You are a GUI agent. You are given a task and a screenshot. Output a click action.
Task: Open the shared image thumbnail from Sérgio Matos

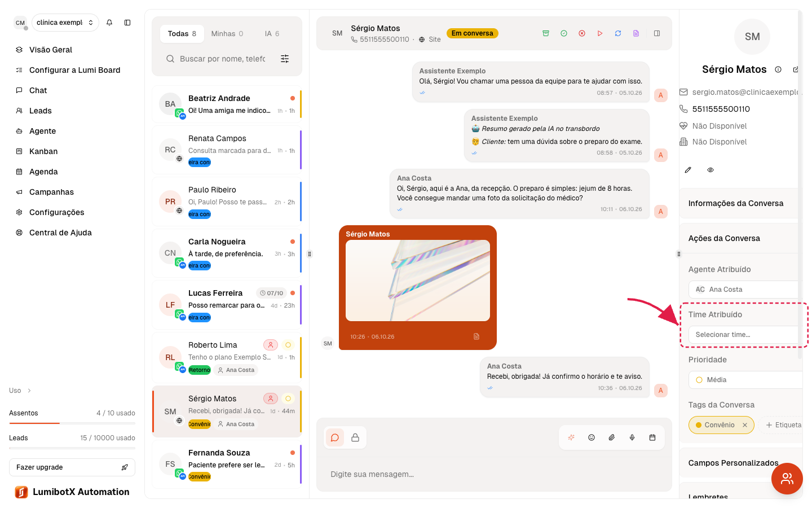coord(418,281)
